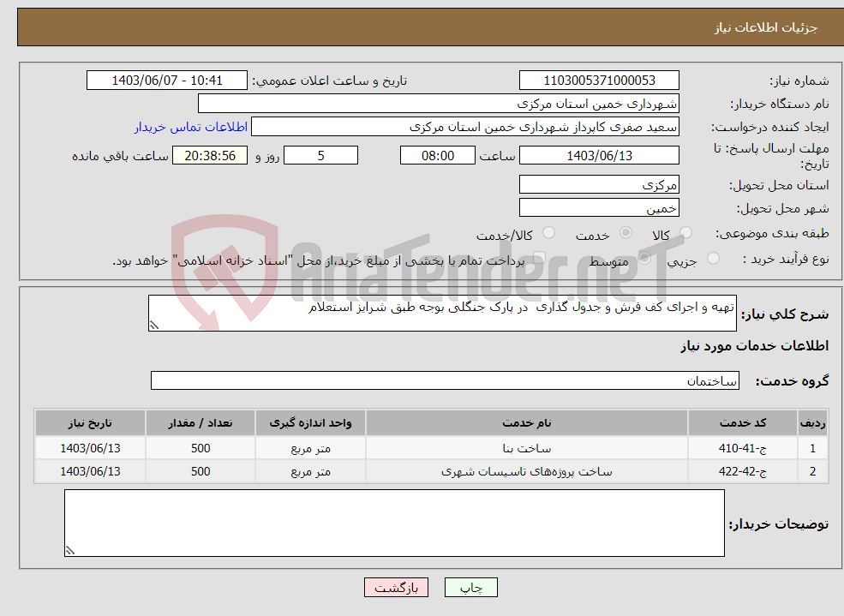
Task: Click service code ج-41-410 cell
Action: coord(743,448)
